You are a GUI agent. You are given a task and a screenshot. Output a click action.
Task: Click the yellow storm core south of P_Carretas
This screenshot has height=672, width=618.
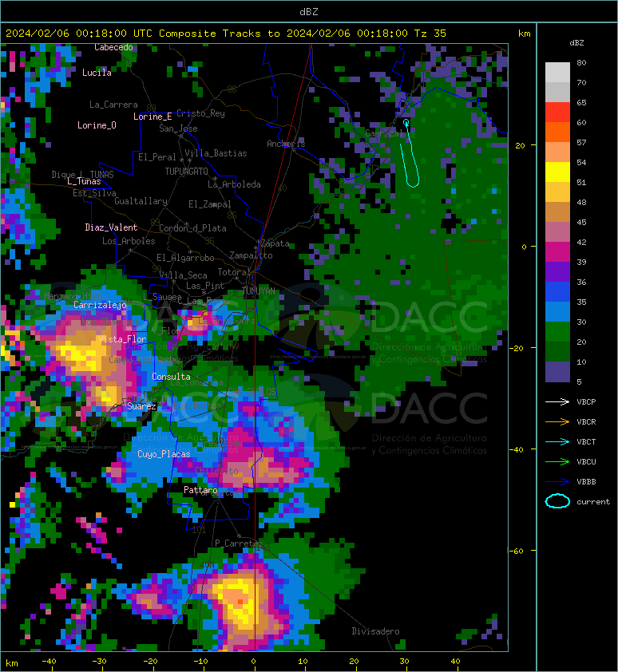click(x=240, y=602)
